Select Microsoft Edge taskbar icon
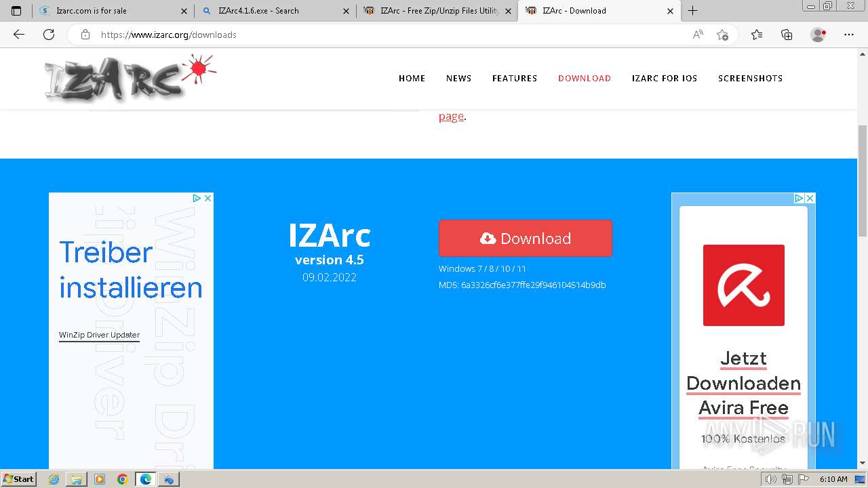This screenshot has height=488, width=868. (x=146, y=479)
